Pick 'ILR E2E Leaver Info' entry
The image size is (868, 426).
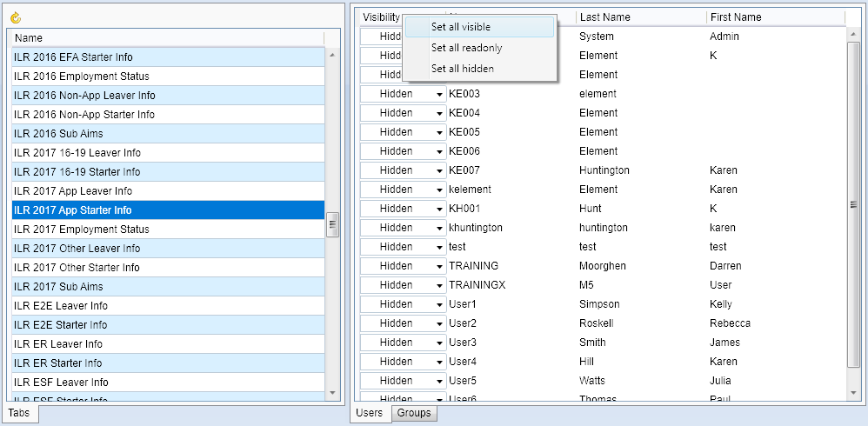tap(61, 306)
